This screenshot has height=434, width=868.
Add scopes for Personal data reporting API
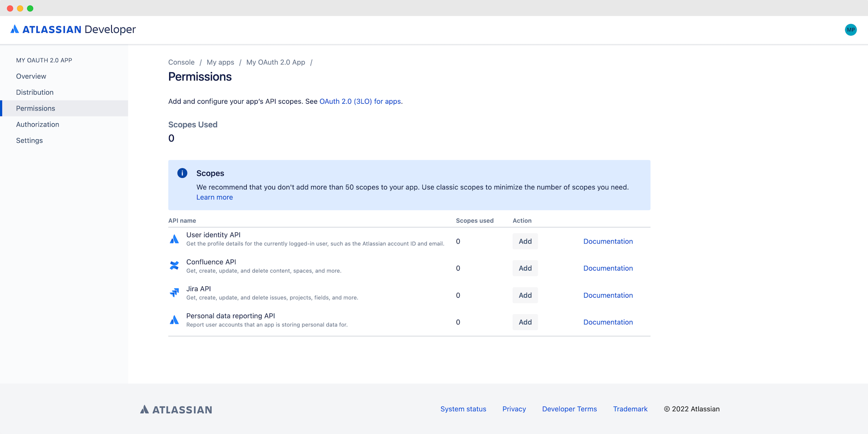(525, 322)
